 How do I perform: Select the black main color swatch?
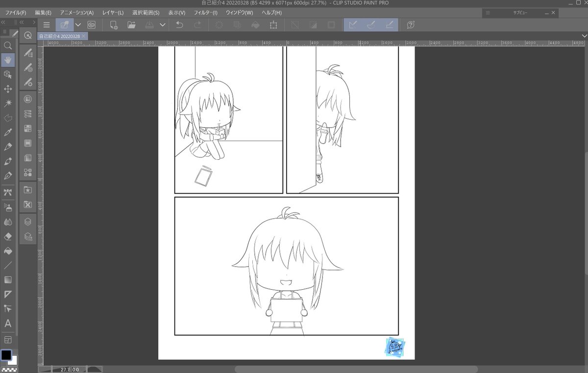coord(6,355)
